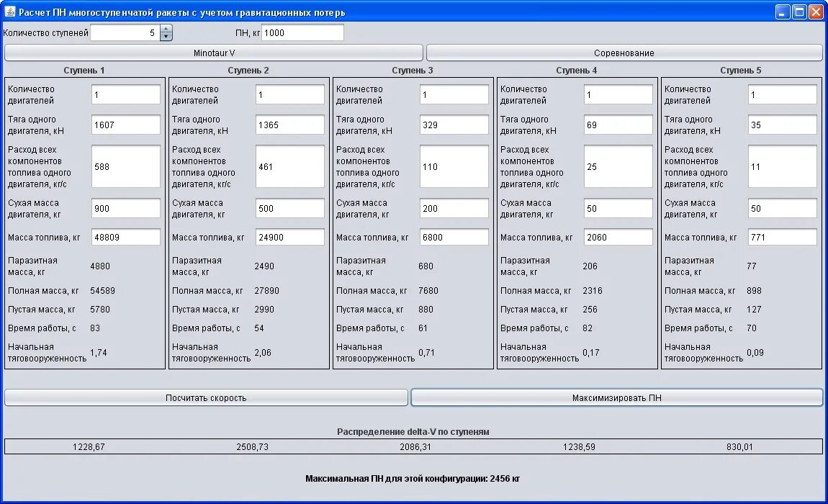Decrease stage count with spinner down arrow
This screenshot has height=504, width=828.
(x=166, y=37)
